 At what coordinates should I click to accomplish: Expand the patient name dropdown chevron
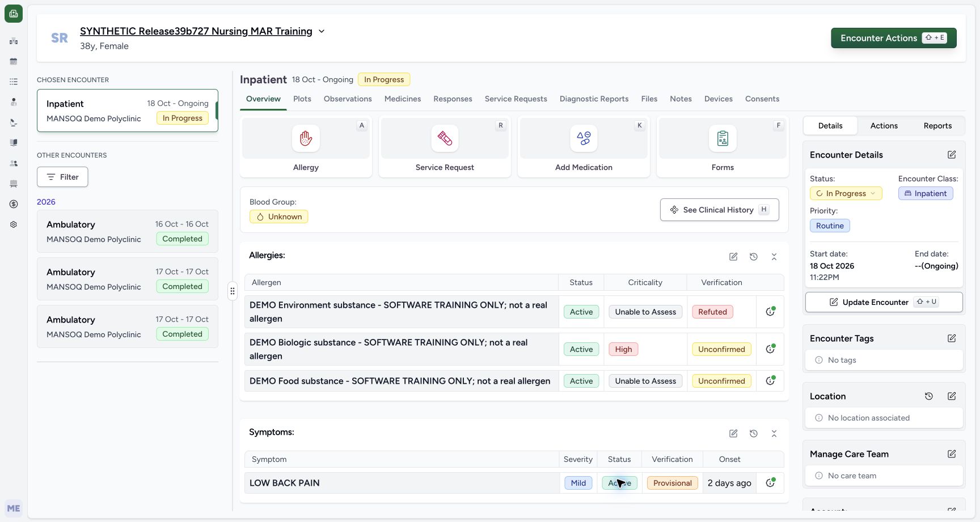322,31
